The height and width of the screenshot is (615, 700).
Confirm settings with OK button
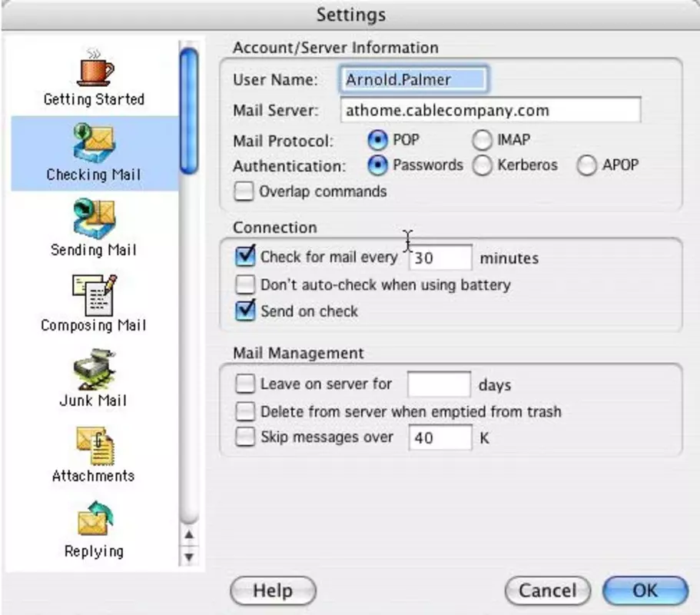pyautogui.click(x=645, y=590)
